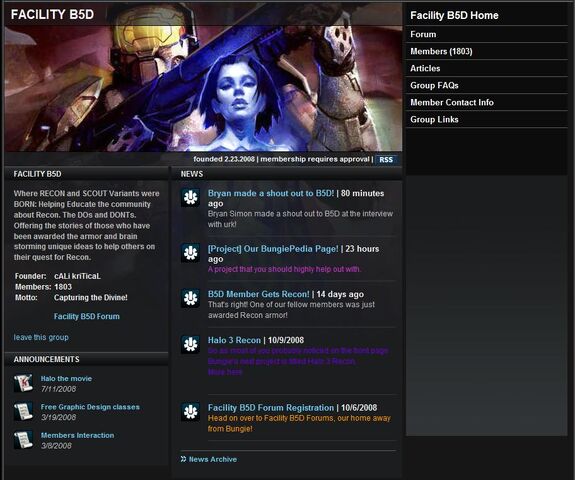
Task: Click the icon beside Facility B5D Forum Registration
Action: point(190,412)
